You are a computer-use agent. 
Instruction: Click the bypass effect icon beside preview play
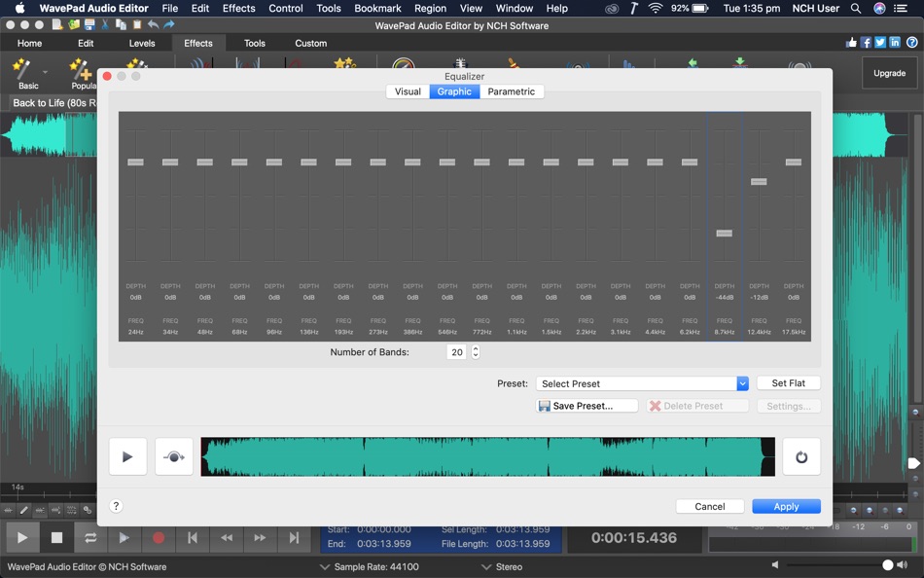click(174, 456)
